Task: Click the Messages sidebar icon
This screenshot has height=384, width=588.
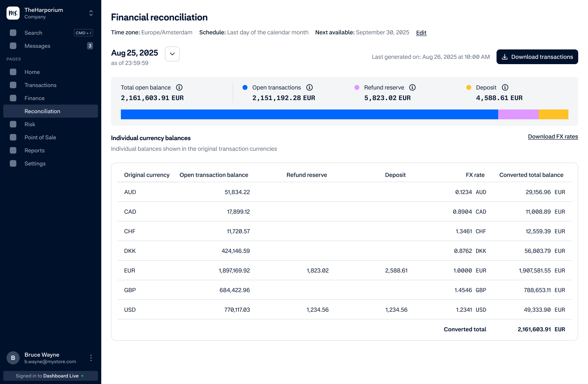Action: click(13, 46)
